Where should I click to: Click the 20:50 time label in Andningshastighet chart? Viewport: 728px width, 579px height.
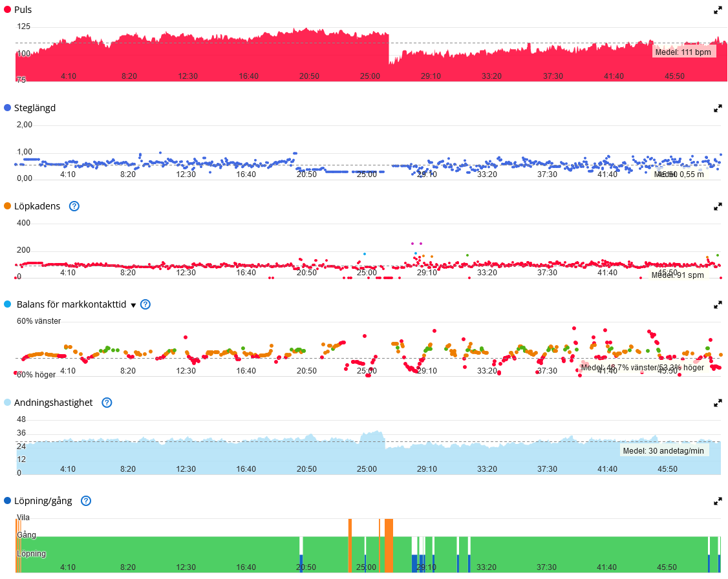coord(306,469)
